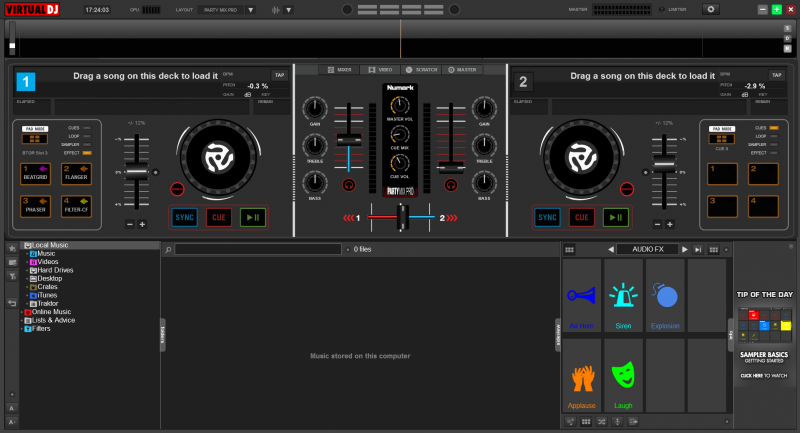Expand the Online Music tree node
This screenshot has height=433, width=800.
click(23, 312)
